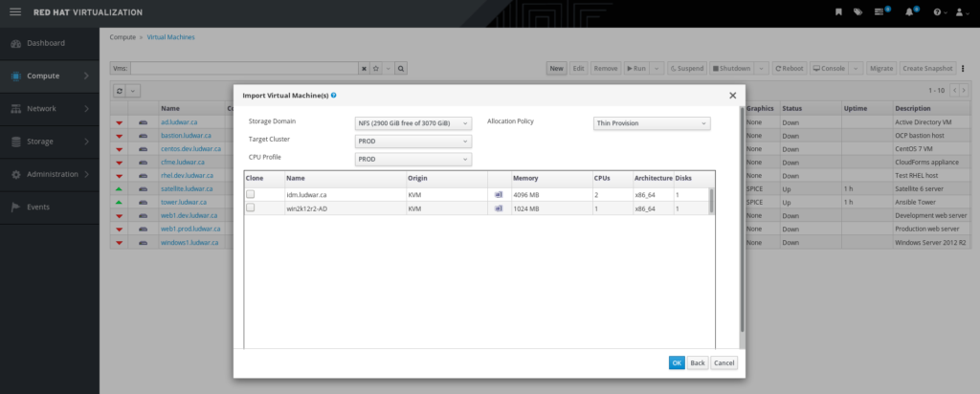Click the New toolbar button

tap(556, 69)
